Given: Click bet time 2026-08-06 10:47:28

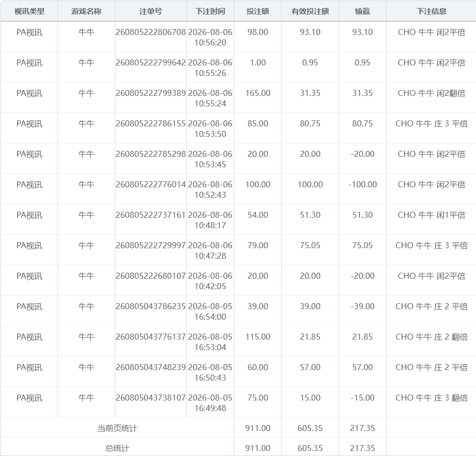Looking at the screenshot, I should click(210, 250).
